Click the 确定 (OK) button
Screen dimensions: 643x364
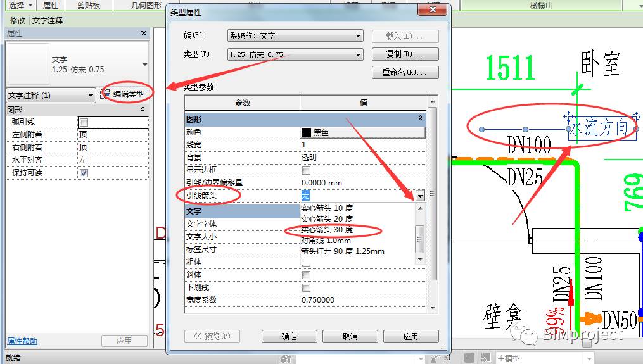289,336
